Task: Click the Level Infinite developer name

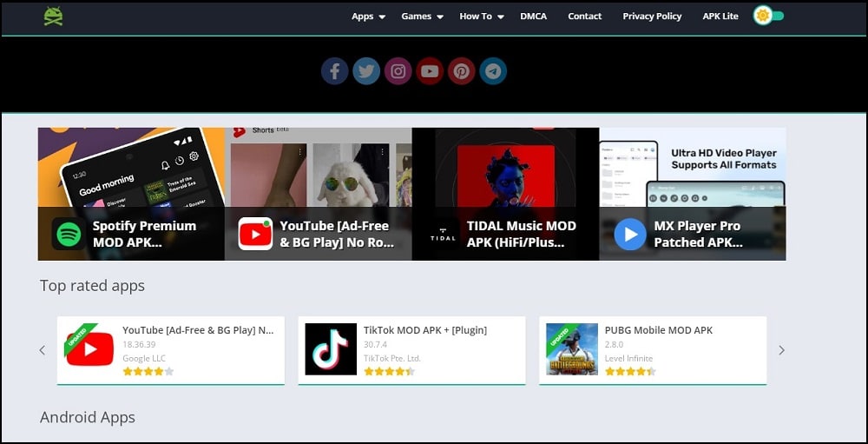Action: [628, 358]
